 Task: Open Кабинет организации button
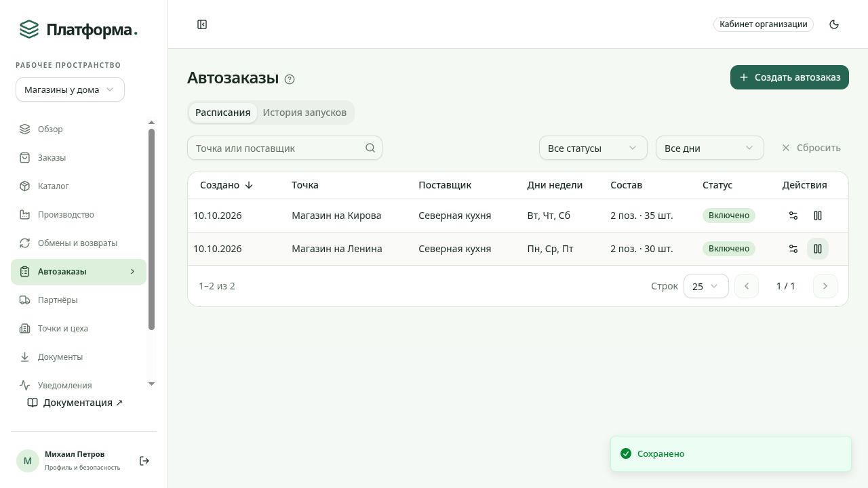(x=764, y=24)
